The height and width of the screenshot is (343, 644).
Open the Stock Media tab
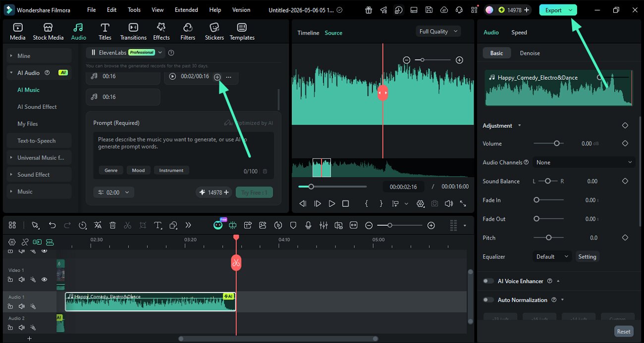[x=48, y=32]
